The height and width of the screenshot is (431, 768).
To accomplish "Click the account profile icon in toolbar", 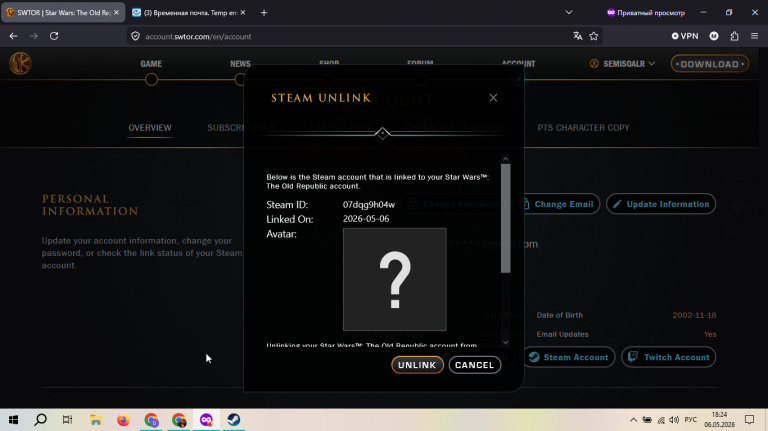I will (714, 36).
